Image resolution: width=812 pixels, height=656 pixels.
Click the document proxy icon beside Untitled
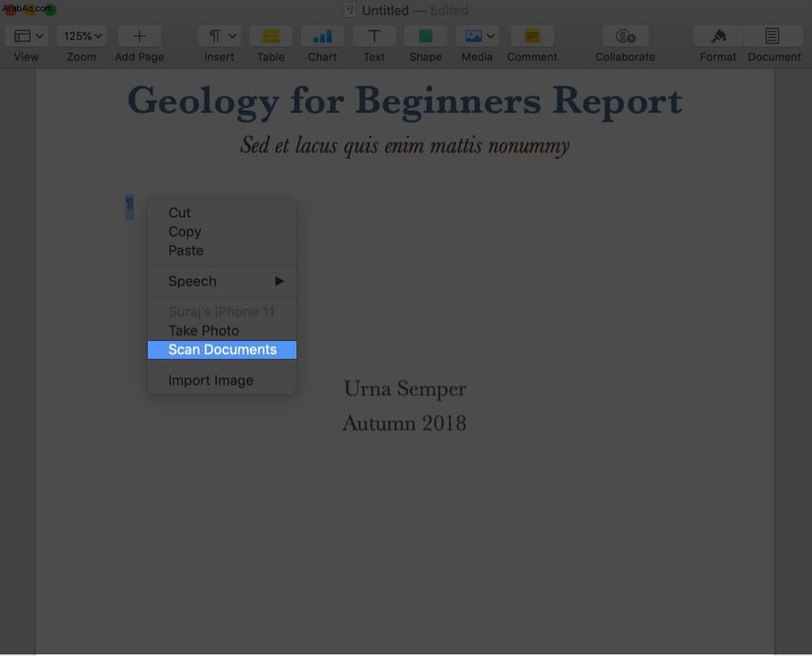tap(350, 10)
